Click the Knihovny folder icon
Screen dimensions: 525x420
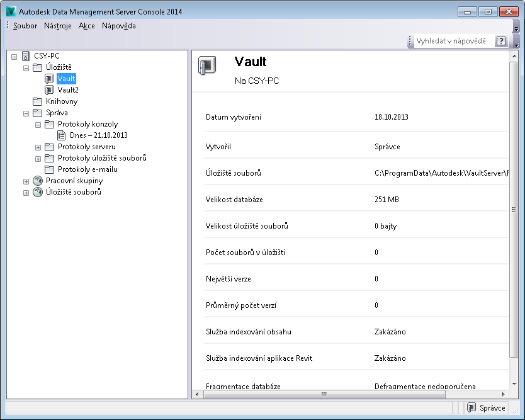(38, 101)
